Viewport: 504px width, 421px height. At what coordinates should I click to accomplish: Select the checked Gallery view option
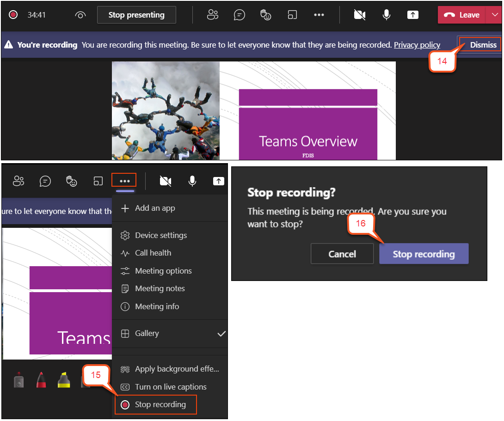tap(170, 334)
